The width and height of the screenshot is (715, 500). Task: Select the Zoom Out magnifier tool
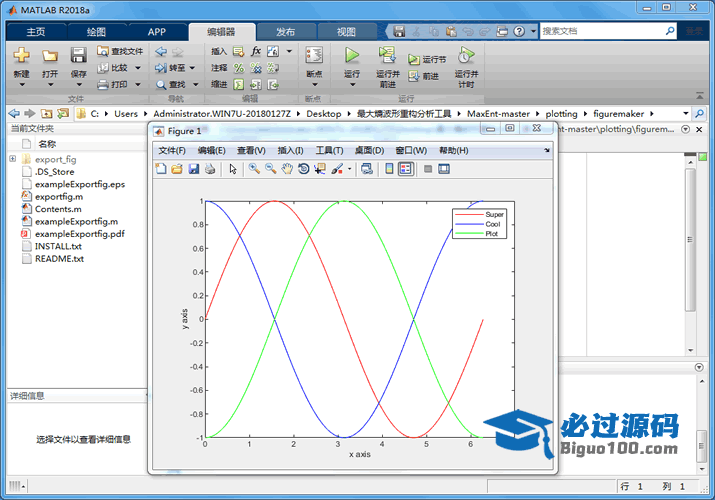270,169
